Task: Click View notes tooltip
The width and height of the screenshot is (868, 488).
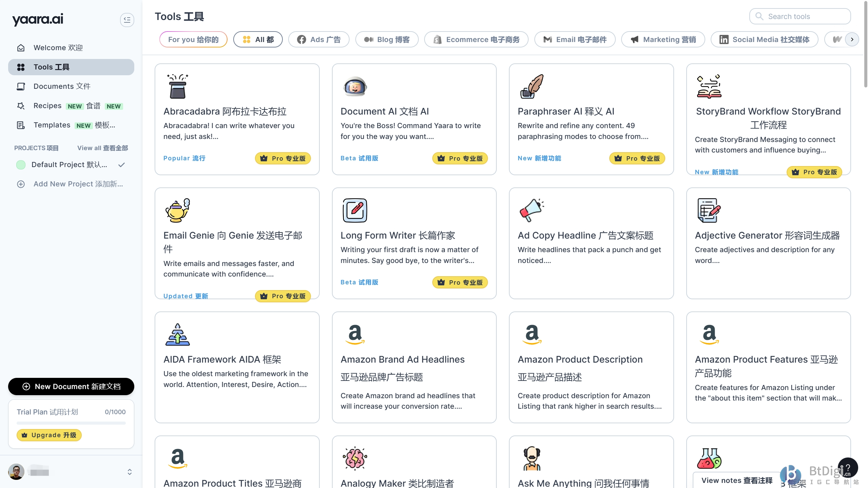Action: pos(737,480)
